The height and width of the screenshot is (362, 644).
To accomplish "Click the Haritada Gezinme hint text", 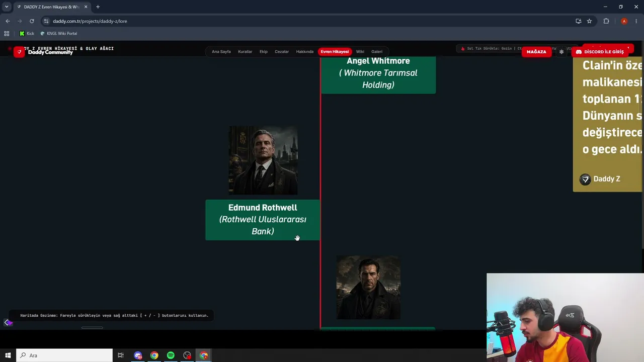I will (x=114, y=316).
